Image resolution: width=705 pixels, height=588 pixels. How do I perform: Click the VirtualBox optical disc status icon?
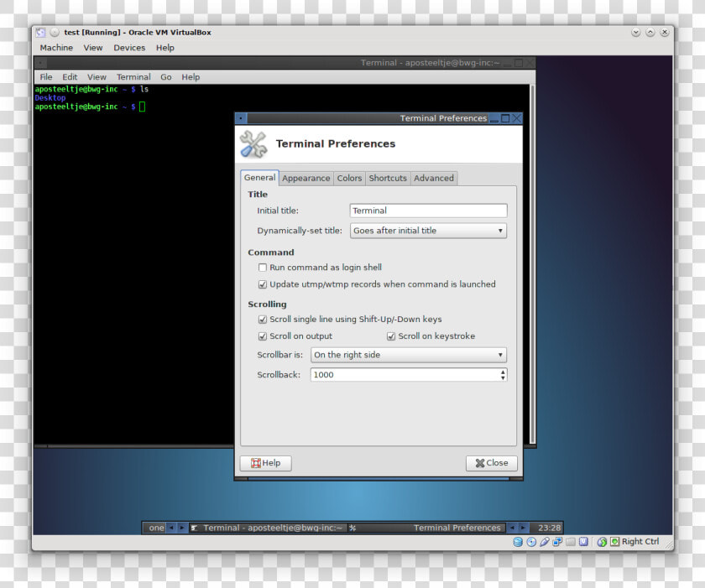coord(531,542)
